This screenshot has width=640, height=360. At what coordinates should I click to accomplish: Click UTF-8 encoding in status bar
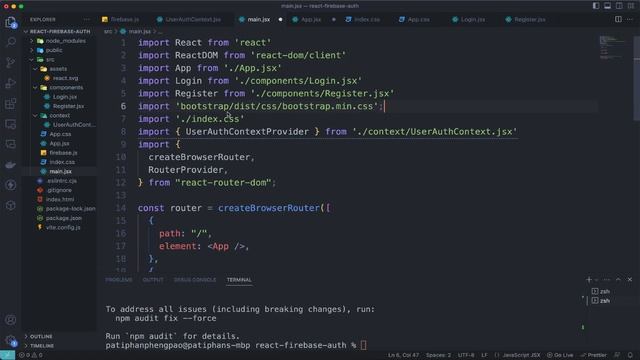(x=466, y=355)
